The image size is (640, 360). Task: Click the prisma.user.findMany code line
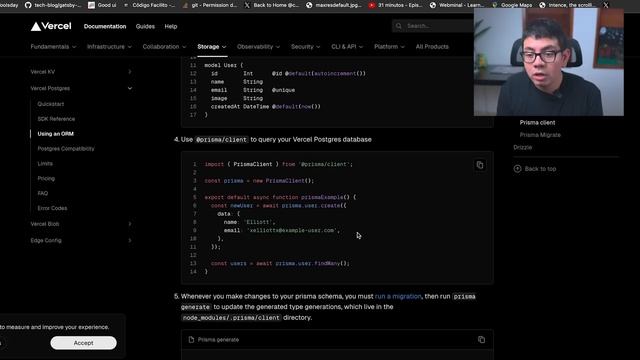pyautogui.click(x=280, y=264)
